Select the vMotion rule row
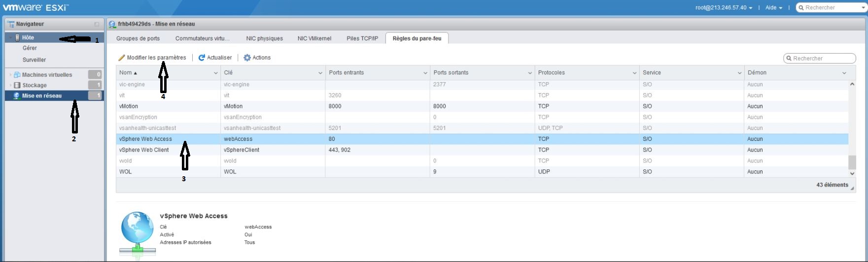 click(x=482, y=106)
